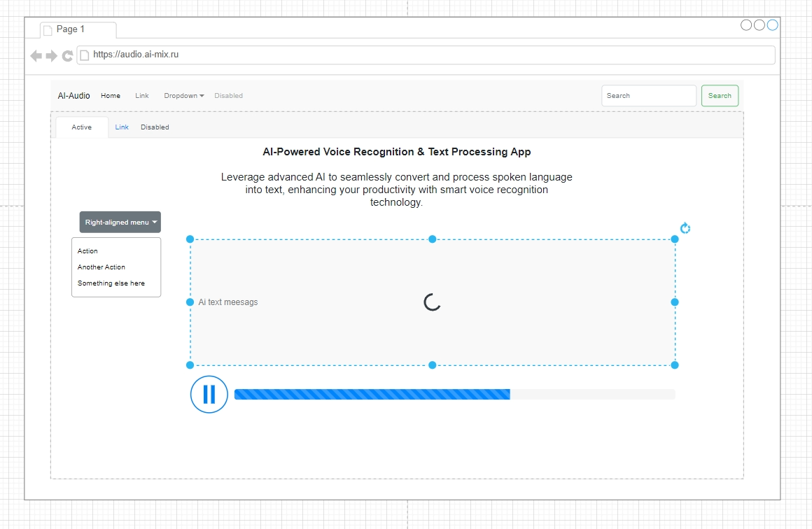Click the pause playback button

[x=209, y=395]
